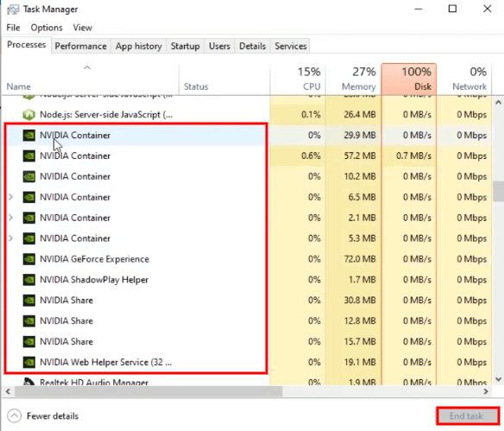Image resolution: width=504 pixels, height=431 pixels.
Task: Sort by the CPU column header
Action: pyautogui.click(x=298, y=79)
